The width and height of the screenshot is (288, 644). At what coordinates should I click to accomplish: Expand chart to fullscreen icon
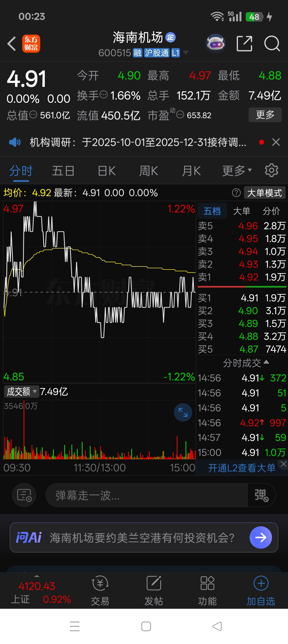click(x=183, y=412)
